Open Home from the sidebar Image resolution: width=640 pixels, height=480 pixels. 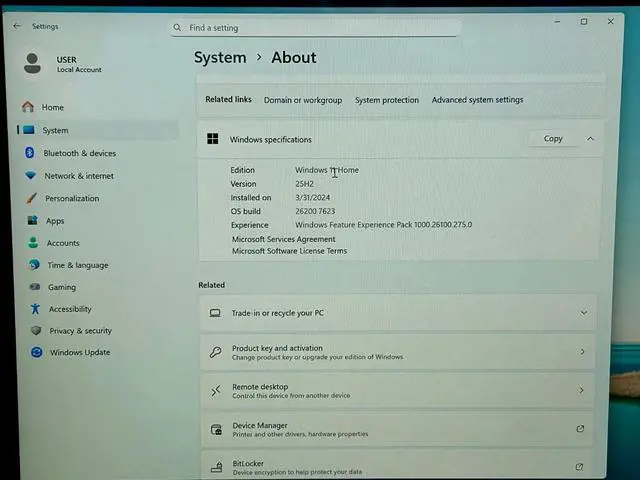[52, 107]
